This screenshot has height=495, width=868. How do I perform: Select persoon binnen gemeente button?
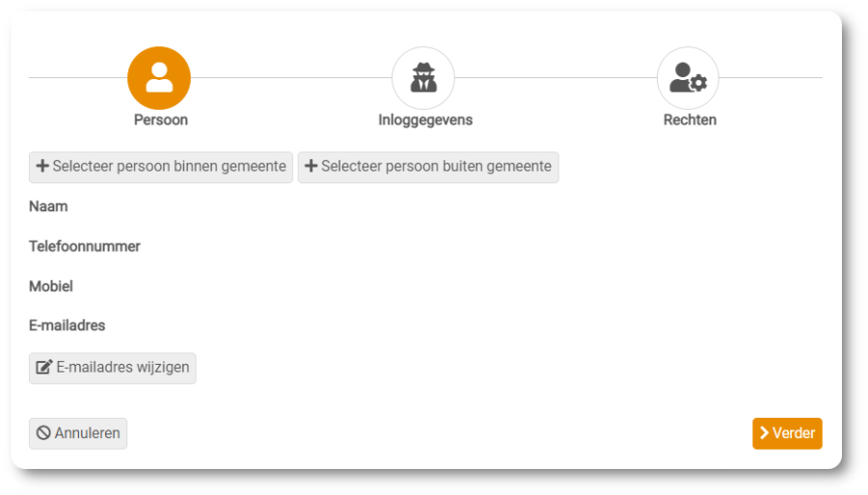(160, 167)
